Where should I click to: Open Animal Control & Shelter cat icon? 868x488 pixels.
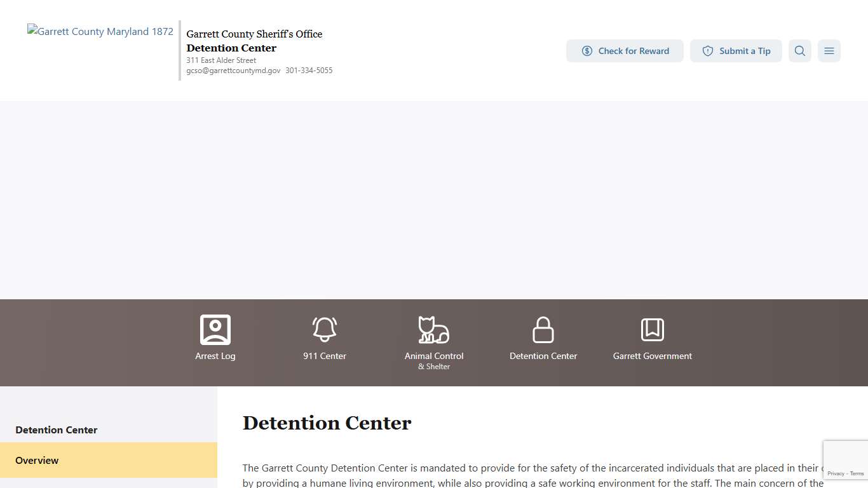[433, 329]
